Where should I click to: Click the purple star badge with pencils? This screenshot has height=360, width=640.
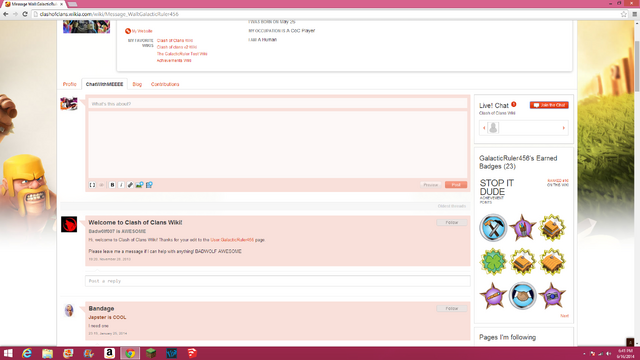[x=522, y=228]
